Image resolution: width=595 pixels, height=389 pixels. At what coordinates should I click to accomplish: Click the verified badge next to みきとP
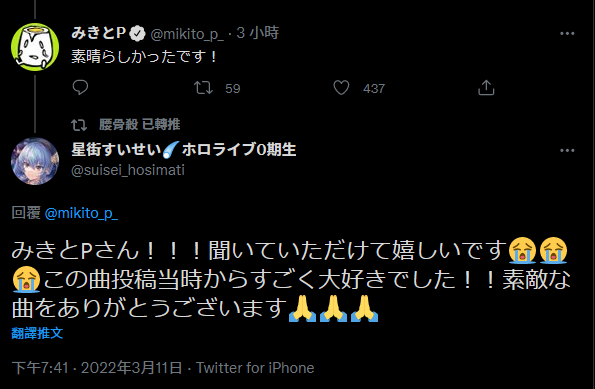(137, 34)
